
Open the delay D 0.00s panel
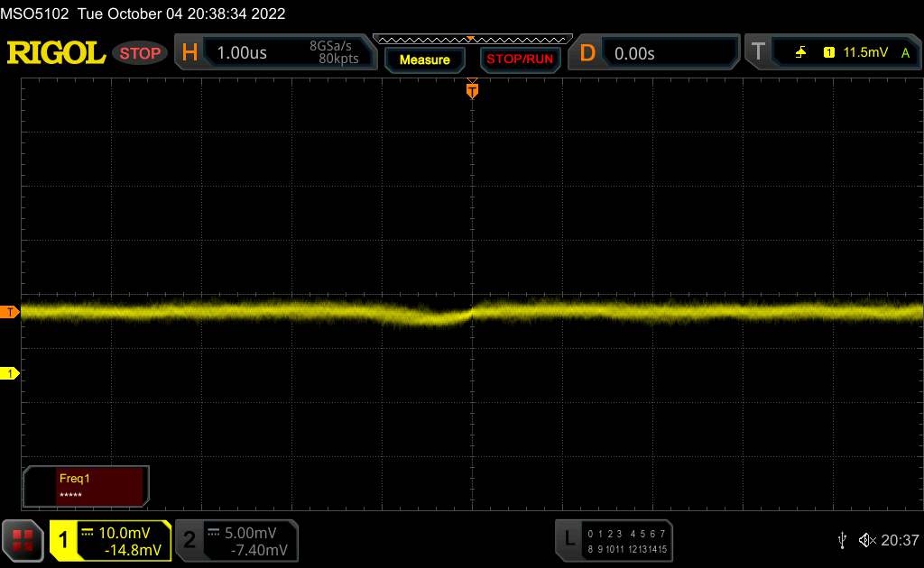[653, 53]
